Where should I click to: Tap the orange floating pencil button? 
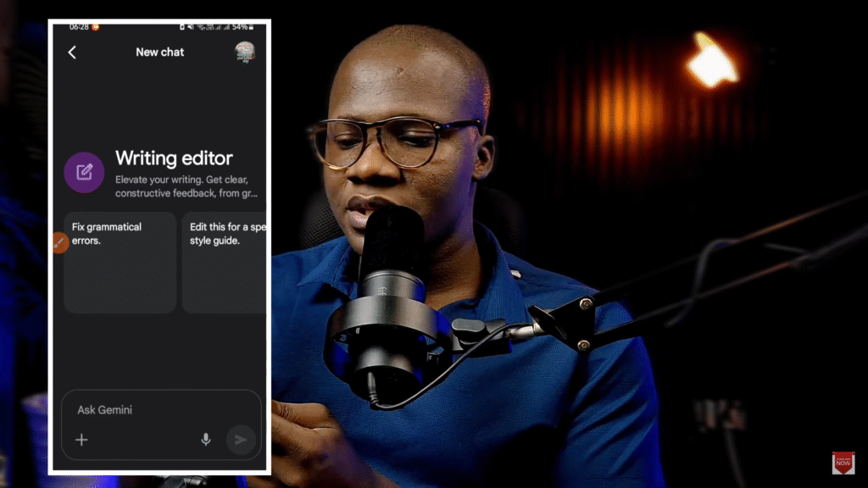click(x=58, y=243)
